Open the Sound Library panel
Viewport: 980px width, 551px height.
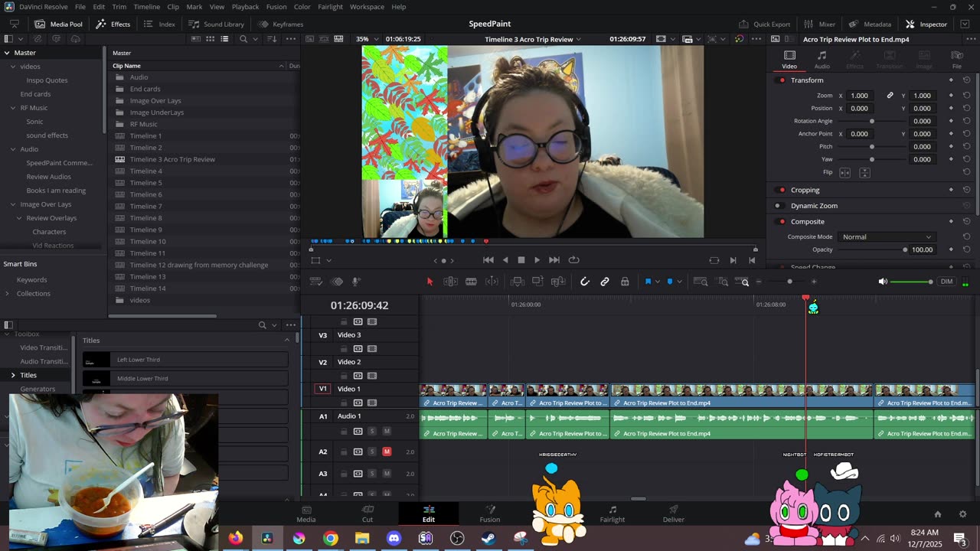(217, 24)
